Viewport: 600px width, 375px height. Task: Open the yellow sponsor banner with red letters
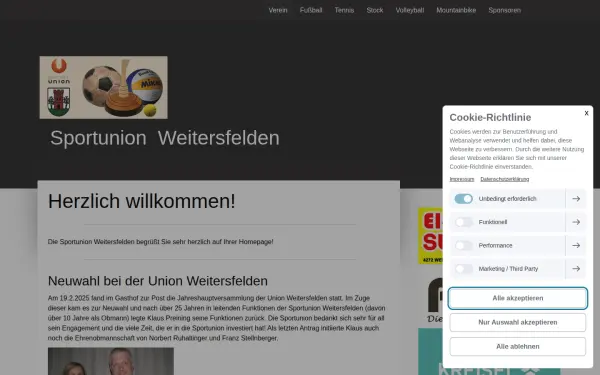click(430, 235)
